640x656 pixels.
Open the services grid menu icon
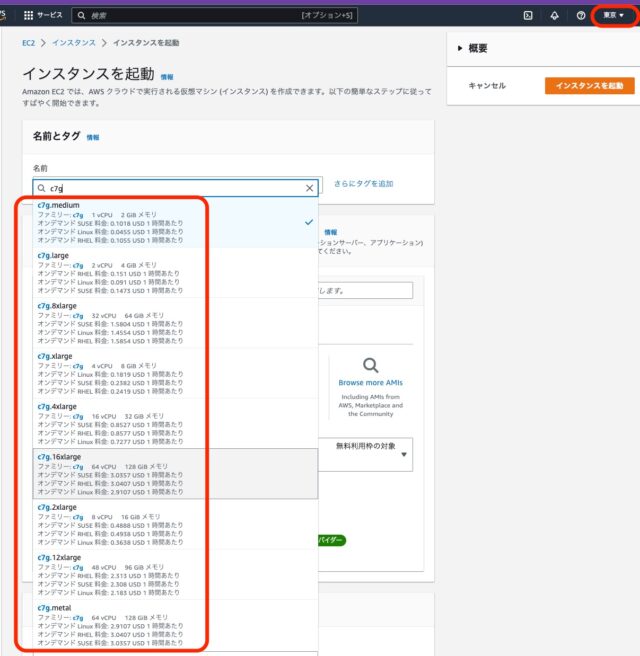click(x=28, y=15)
